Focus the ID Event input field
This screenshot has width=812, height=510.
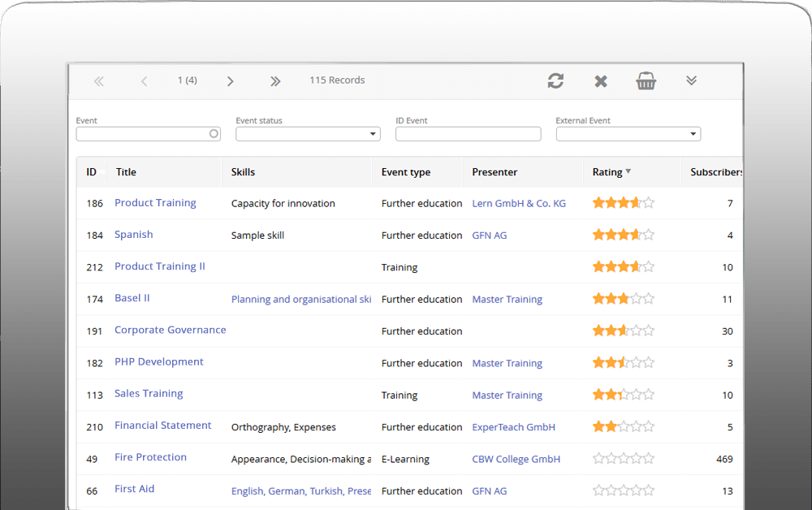coord(469,134)
